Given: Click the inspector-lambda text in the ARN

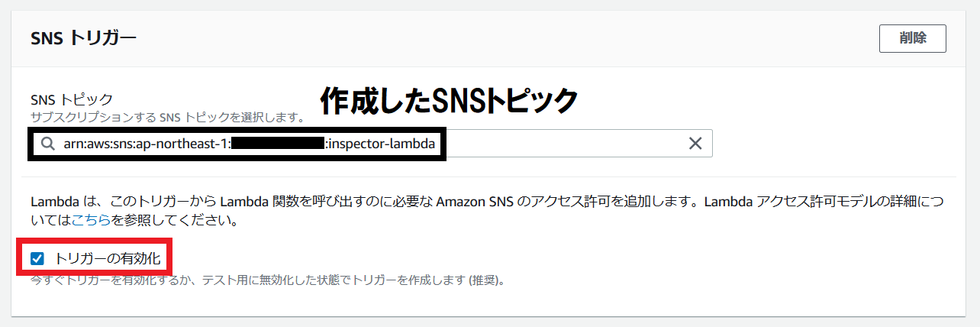Looking at the screenshot, I should click(x=380, y=143).
